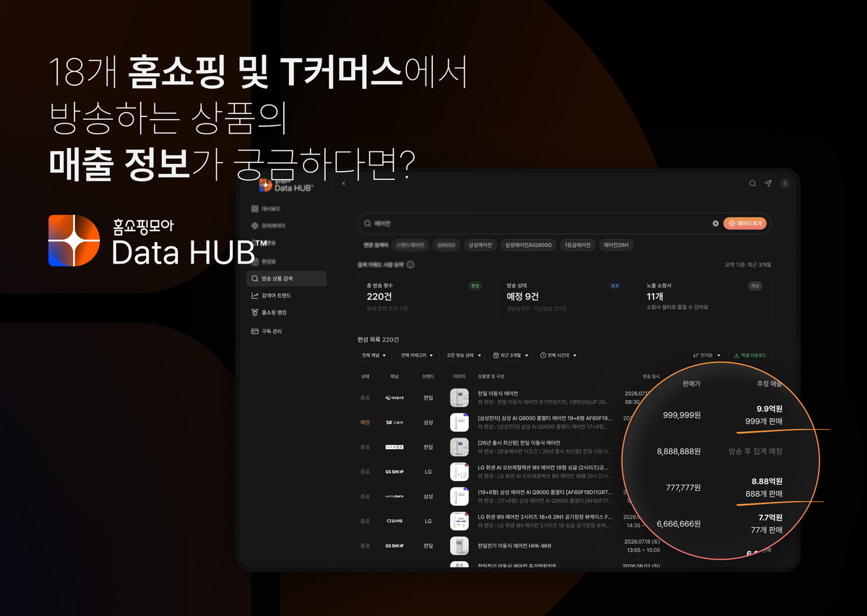Click the NS홈쇼핑 channel logo
Screen dimensions: 867x616
[x=394, y=398]
